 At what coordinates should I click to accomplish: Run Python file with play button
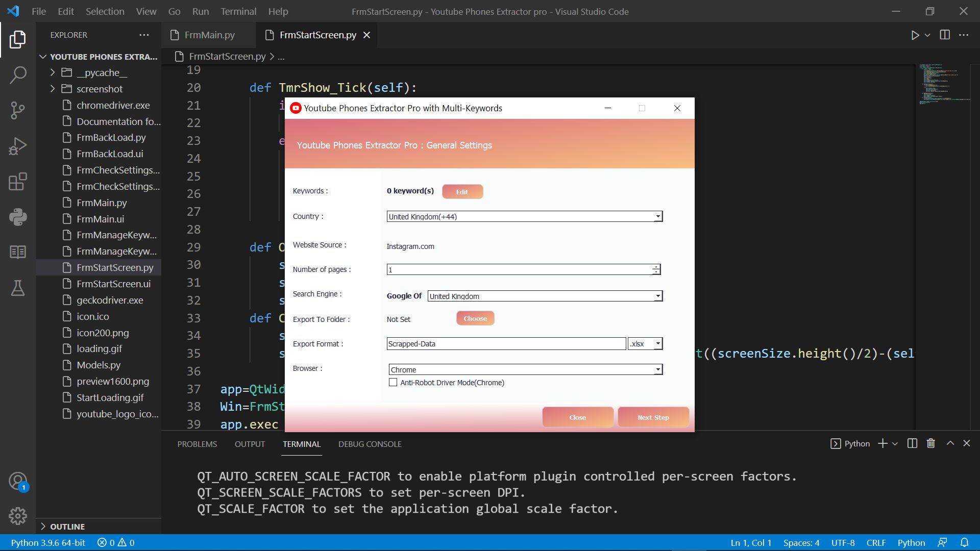pyautogui.click(x=915, y=35)
